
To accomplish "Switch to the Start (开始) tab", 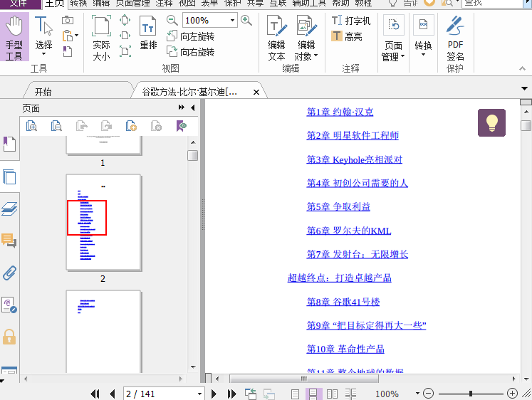I will [x=43, y=92].
